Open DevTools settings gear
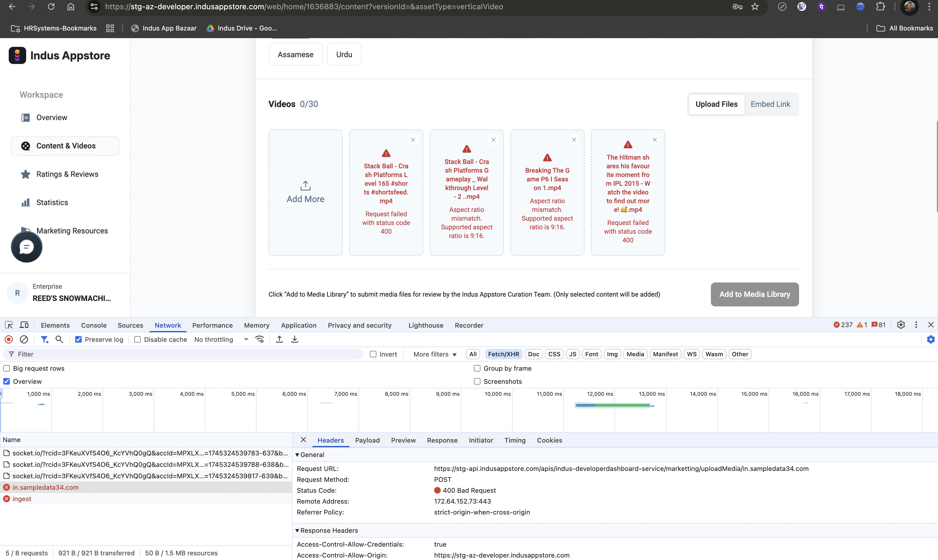Screen dimensions: 938x560 click(x=901, y=324)
